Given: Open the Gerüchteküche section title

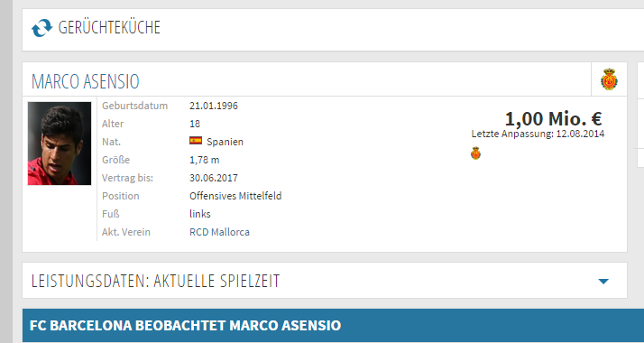Looking at the screenshot, I should [109, 27].
